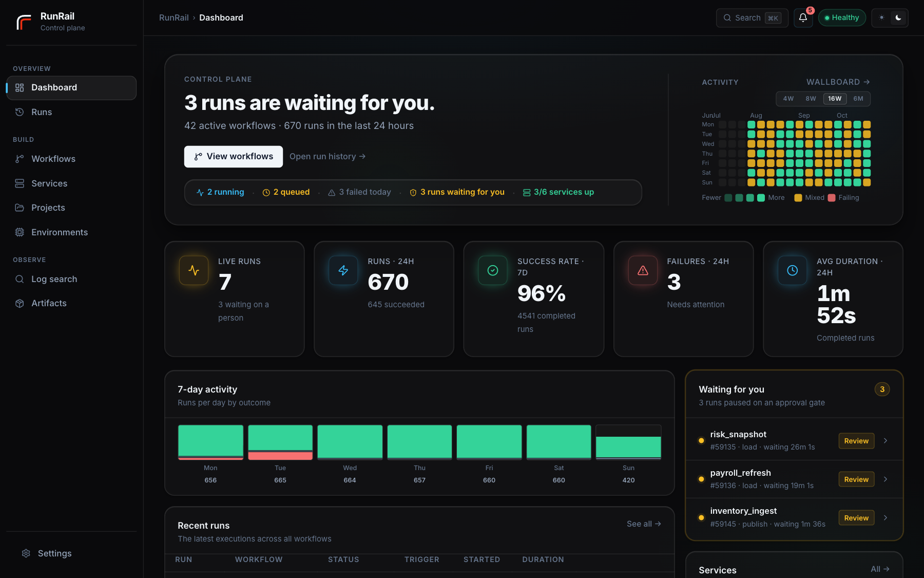Select the 4W activity range
The image size is (924, 578).
(x=788, y=99)
